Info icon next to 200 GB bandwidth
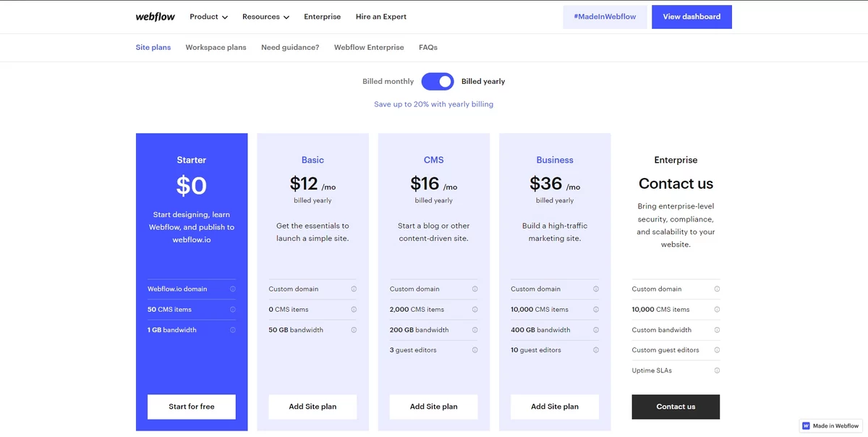The image size is (868, 437). [x=475, y=329]
